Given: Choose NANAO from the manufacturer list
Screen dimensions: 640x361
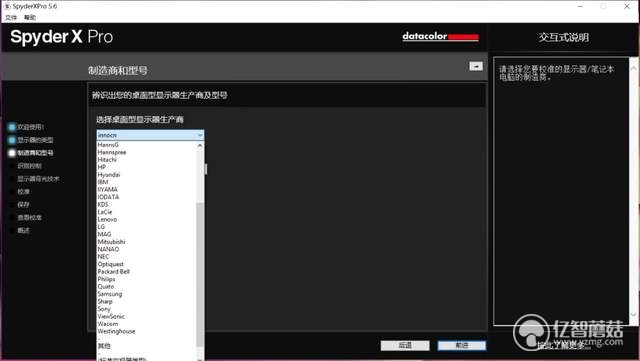Looking at the screenshot, I should (147, 249).
